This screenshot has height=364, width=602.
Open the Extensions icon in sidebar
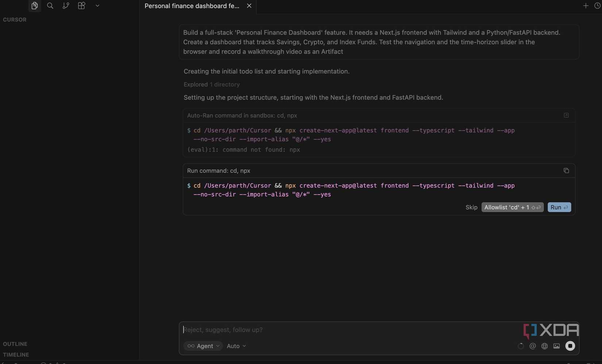coord(81,6)
